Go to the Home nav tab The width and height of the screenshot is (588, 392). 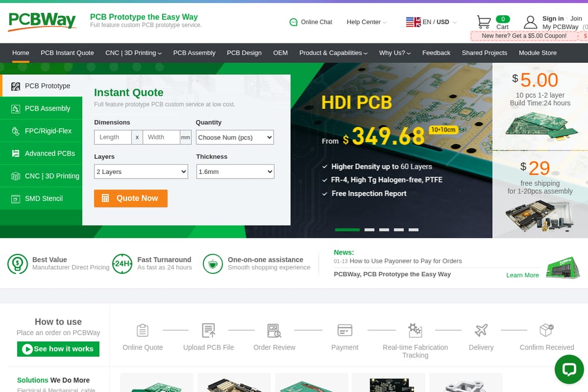[x=21, y=53]
